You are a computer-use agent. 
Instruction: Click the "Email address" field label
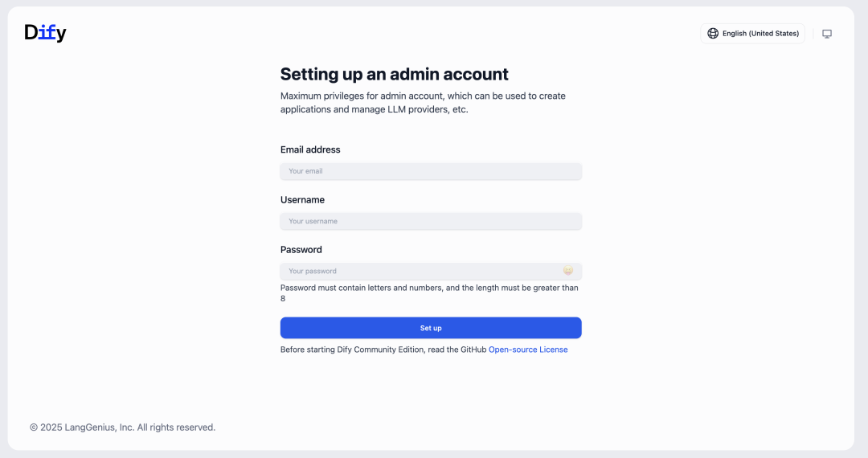pyautogui.click(x=310, y=149)
